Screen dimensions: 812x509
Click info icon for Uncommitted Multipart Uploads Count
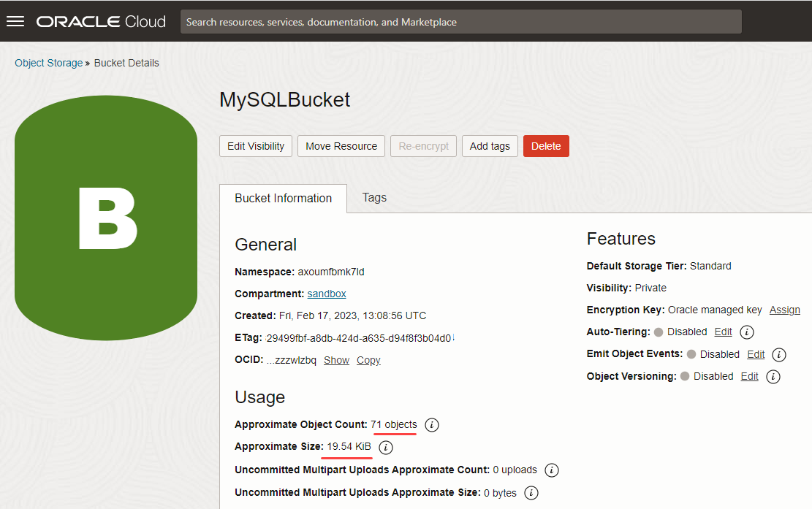point(552,470)
